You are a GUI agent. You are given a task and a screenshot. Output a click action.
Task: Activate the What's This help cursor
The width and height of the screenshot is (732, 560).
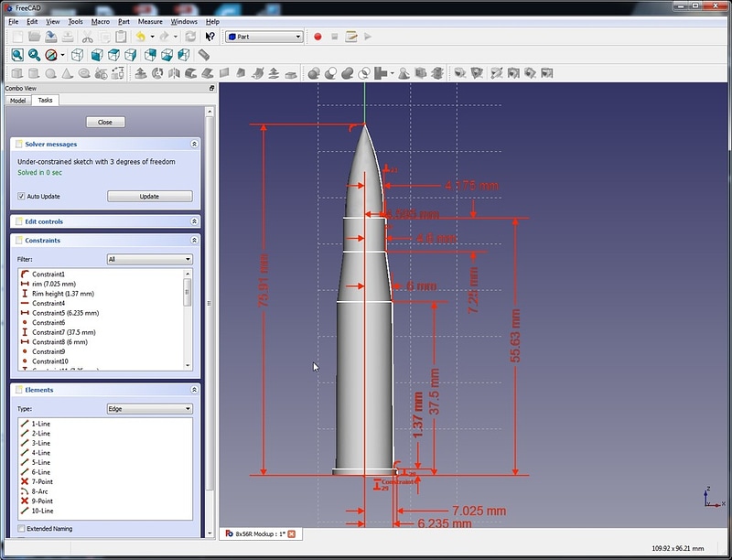(x=210, y=37)
